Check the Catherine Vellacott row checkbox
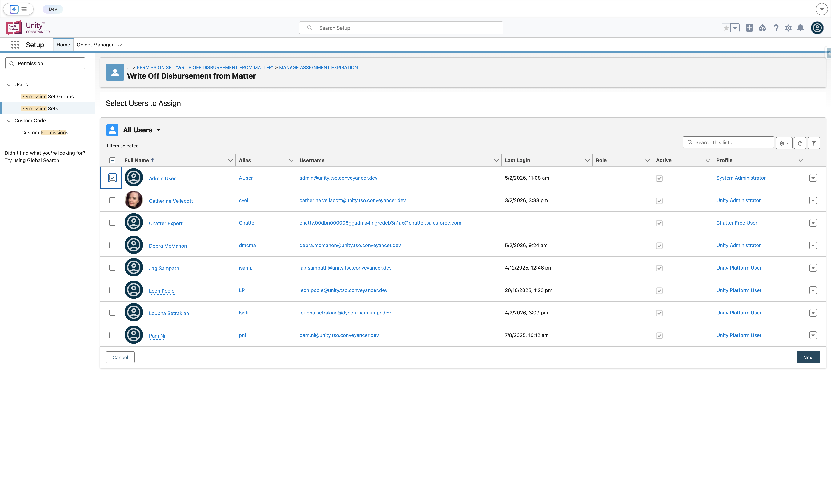 112,200
